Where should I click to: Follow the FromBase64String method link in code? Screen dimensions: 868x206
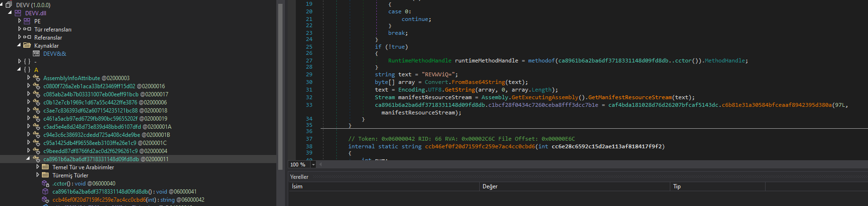coord(478,82)
